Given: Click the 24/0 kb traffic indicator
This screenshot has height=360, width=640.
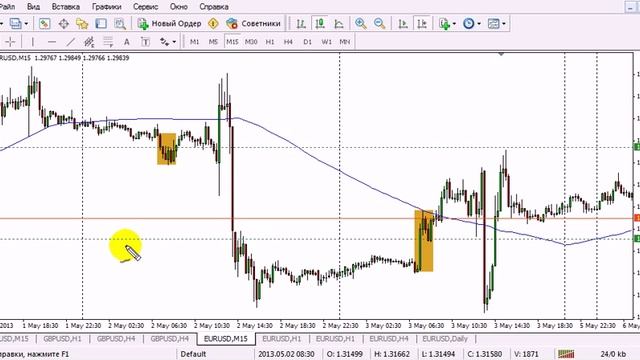Looking at the screenshot, I should (x=613, y=354).
